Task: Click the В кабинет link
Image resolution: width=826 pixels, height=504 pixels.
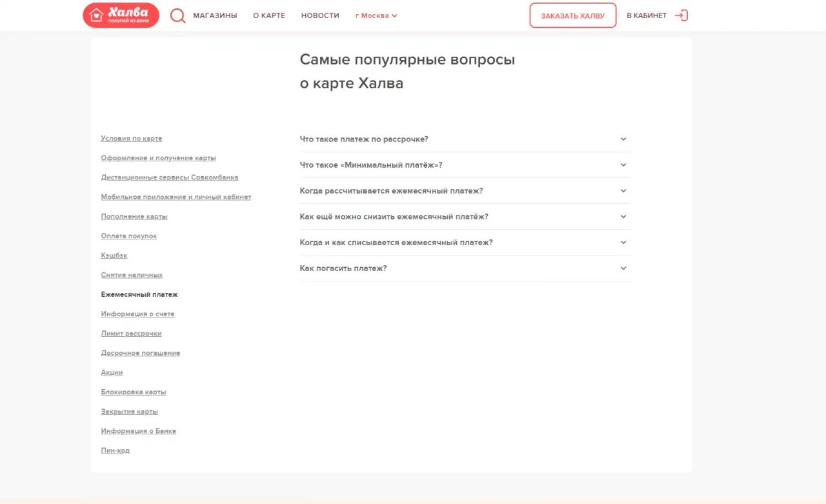Action: point(647,15)
